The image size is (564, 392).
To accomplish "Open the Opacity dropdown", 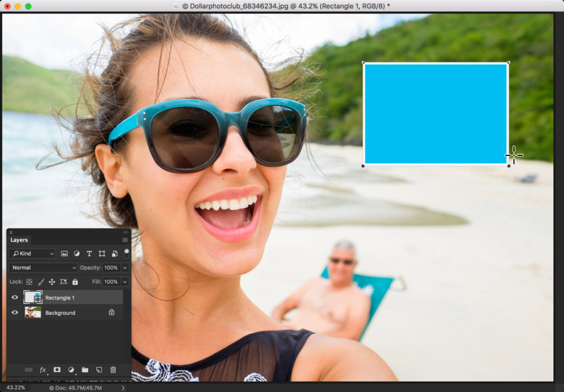I will tap(124, 268).
